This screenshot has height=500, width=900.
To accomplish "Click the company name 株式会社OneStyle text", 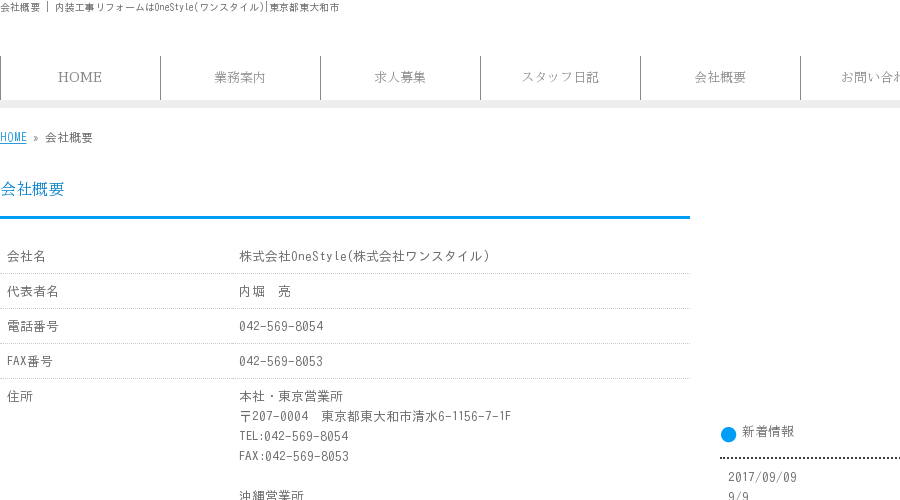I will [x=293, y=256].
